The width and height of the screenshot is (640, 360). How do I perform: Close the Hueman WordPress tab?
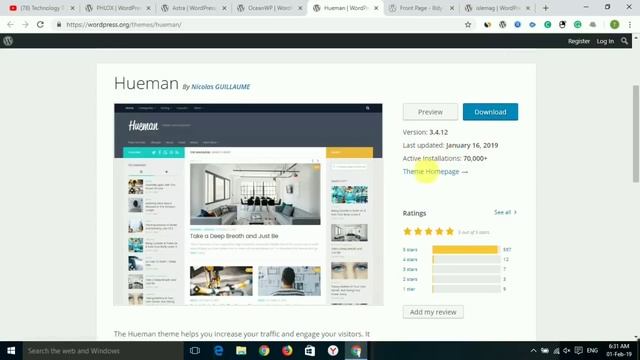(x=376, y=8)
